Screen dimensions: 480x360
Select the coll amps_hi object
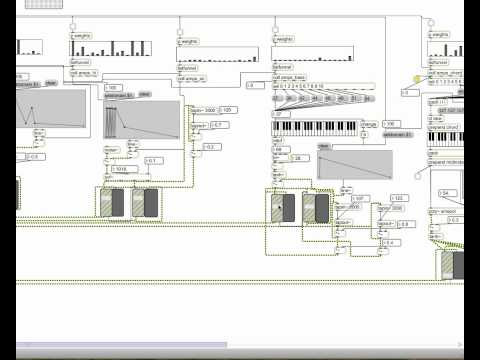pyautogui.click(x=84, y=73)
